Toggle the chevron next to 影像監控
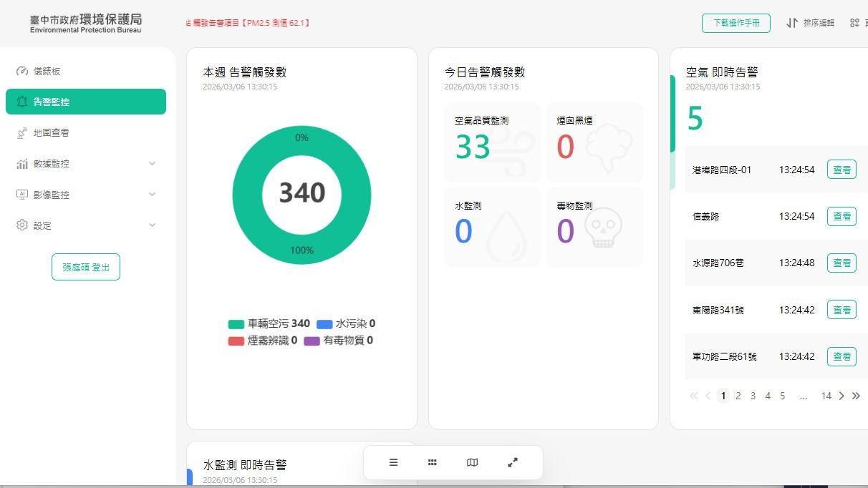Viewport: 868px width, 488px height. pyautogui.click(x=152, y=195)
